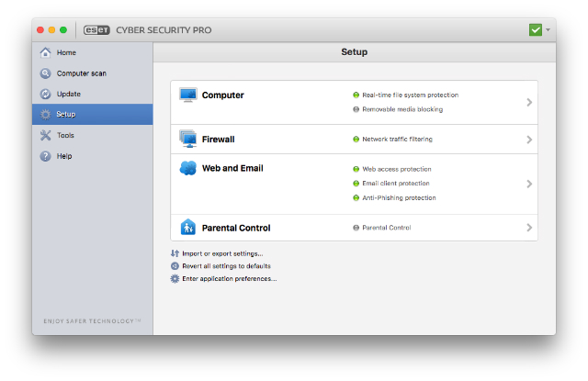Open Computer scan section
Image resolution: width=588 pixels, height=381 pixels.
click(92, 73)
